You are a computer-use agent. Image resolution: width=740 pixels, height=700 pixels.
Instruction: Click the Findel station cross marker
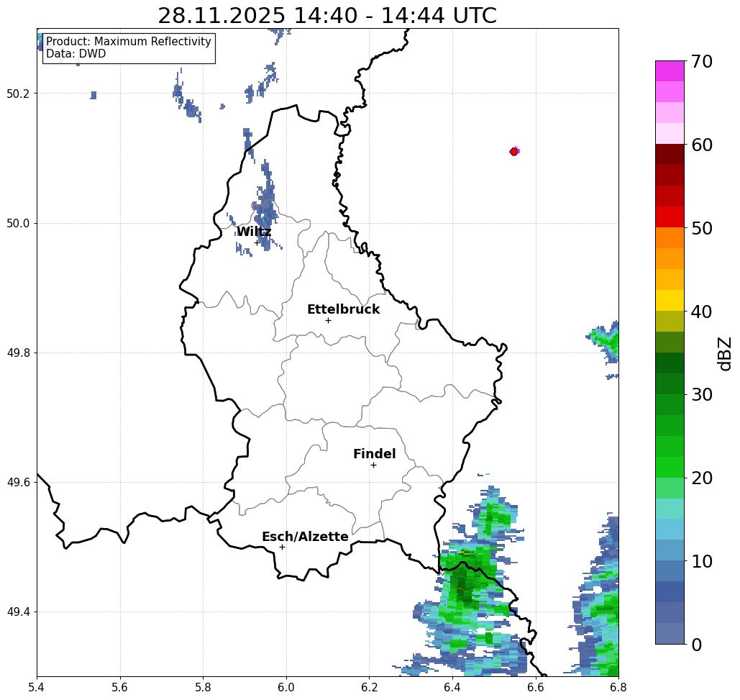coord(373,465)
